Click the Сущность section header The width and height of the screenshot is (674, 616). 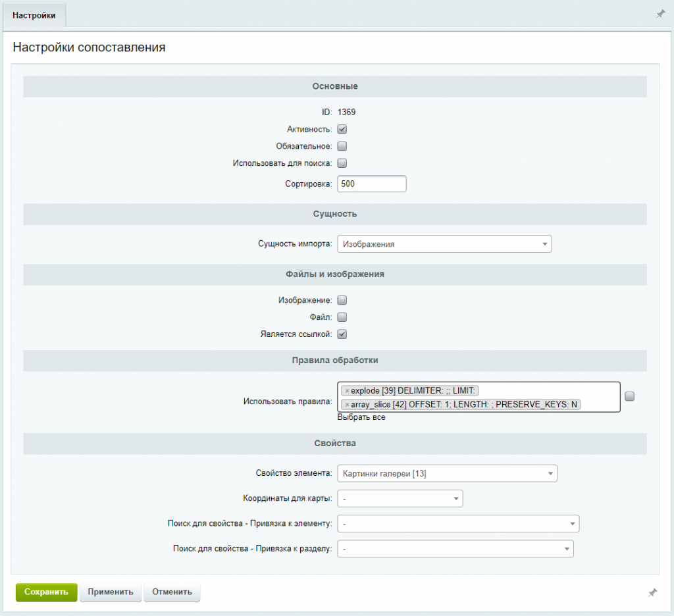click(335, 214)
